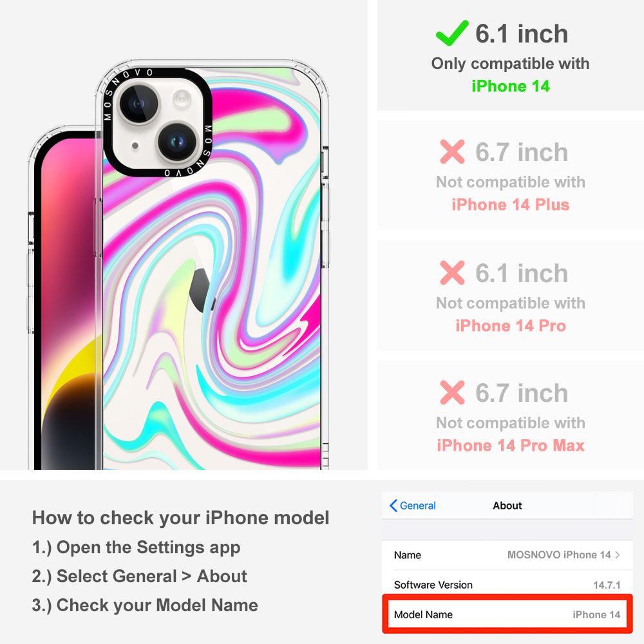
Task: Click the iPhone 14 Pro Max label
Action: (511, 446)
